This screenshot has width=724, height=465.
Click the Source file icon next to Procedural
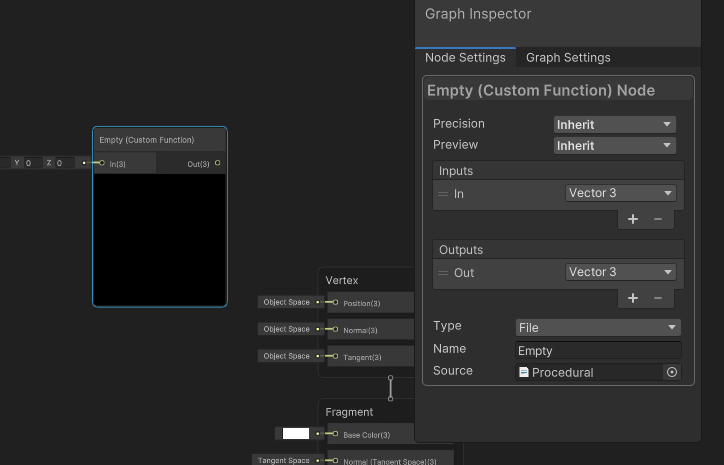[x=524, y=372]
